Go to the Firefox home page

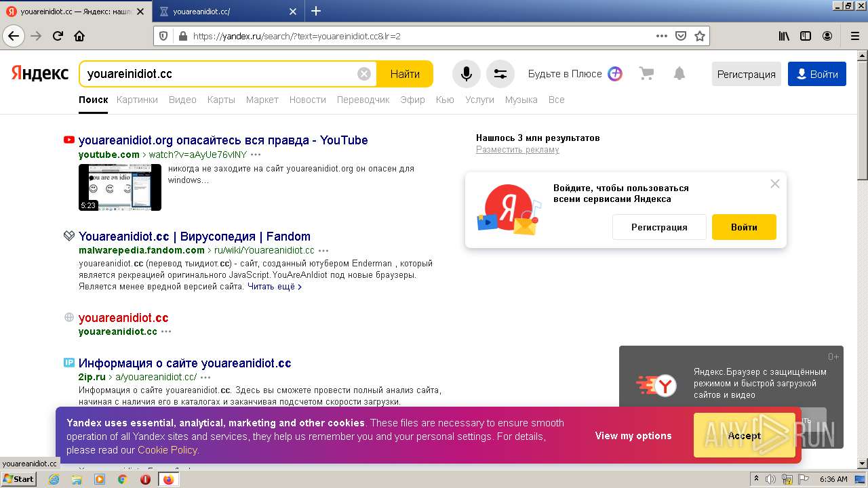click(79, 36)
